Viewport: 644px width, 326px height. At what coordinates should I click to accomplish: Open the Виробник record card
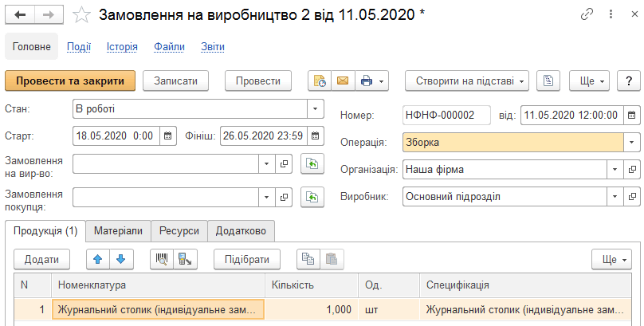(632, 197)
